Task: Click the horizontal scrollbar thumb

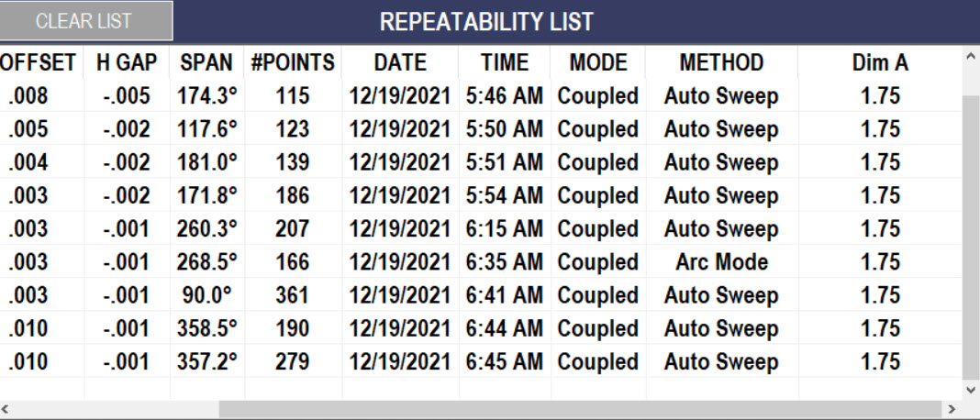Action: click(x=579, y=409)
